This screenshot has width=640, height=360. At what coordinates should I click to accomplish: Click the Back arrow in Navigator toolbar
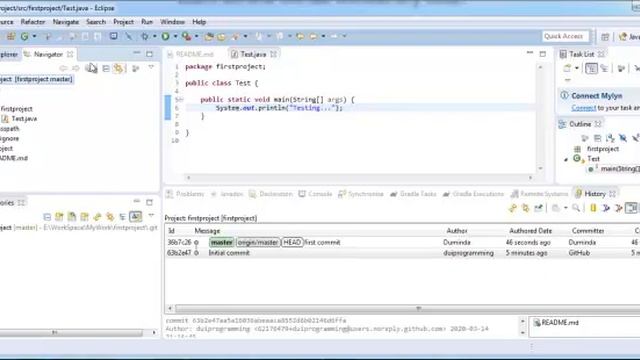pos(63,68)
